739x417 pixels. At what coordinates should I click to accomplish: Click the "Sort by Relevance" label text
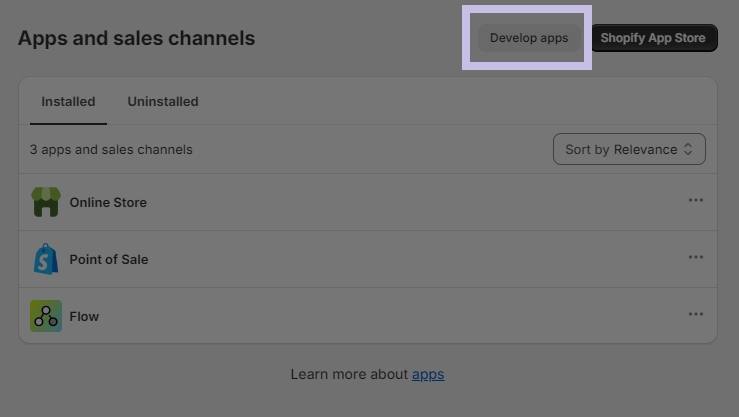[620, 150]
